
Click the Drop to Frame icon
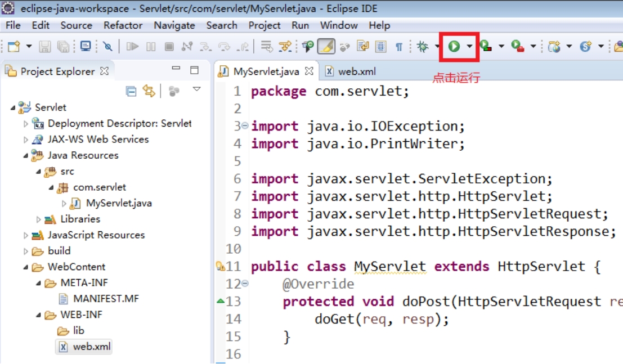click(267, 47)
